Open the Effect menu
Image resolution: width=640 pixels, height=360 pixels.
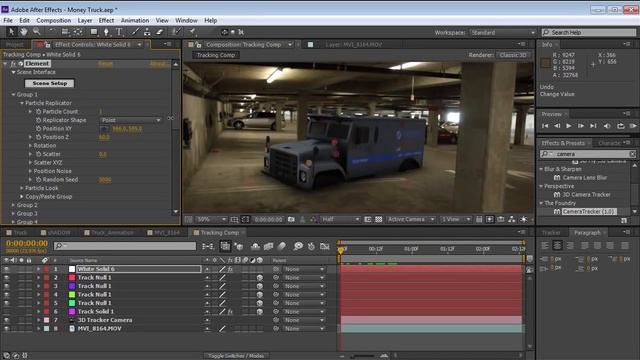click(x=106, y=20)
